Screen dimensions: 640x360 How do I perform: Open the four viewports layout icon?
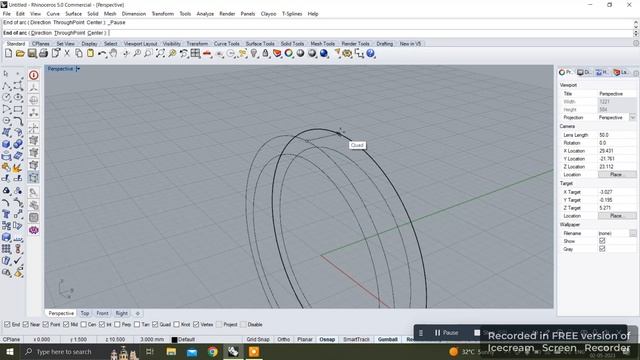click(196, 53)
